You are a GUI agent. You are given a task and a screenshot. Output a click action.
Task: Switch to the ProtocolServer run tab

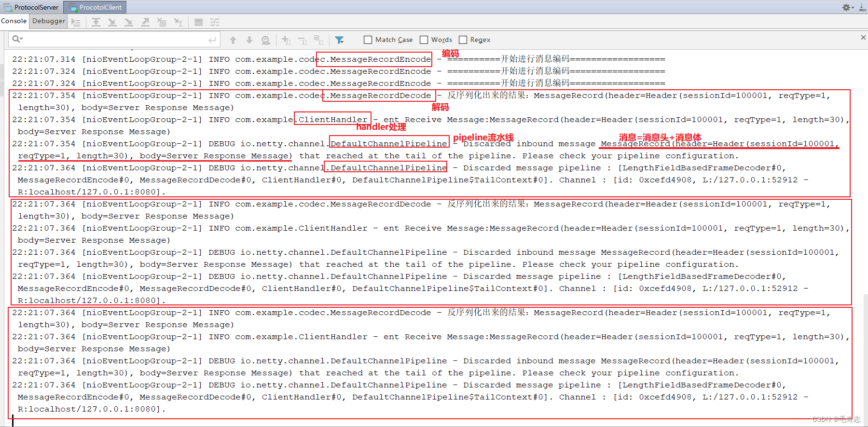31,7
